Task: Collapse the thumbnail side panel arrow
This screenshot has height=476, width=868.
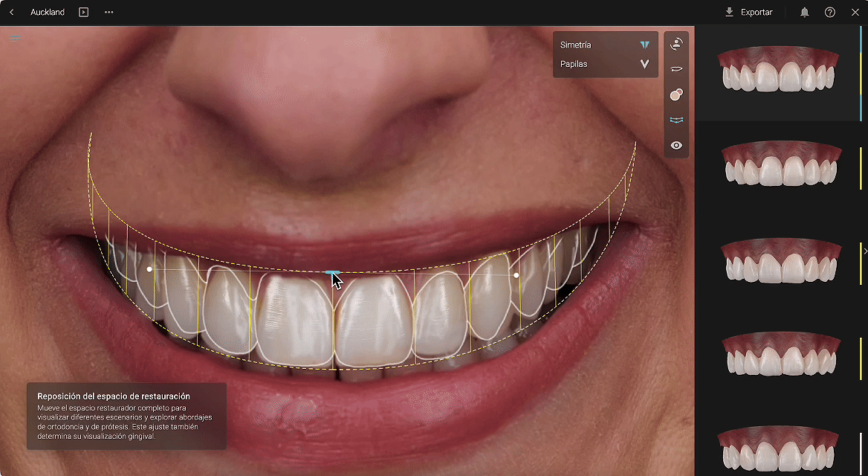Action: 865,251
